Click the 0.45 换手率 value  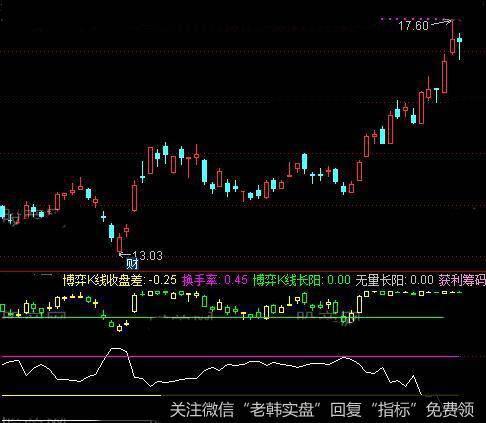click(x=236, y=280)
